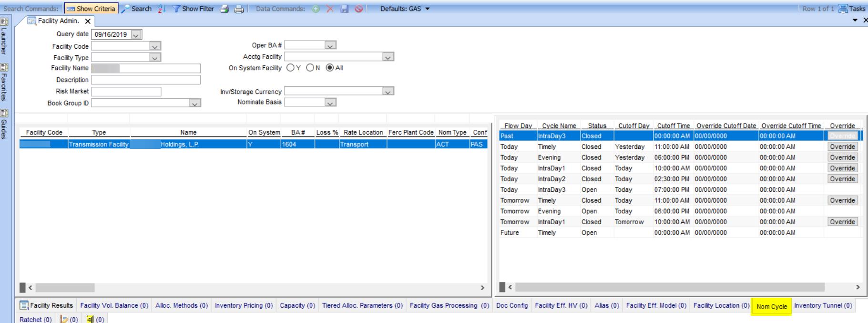Open the Capacity (0) tab
The height and width of the screenshot is (323, 868).
[x=297, y=305]
